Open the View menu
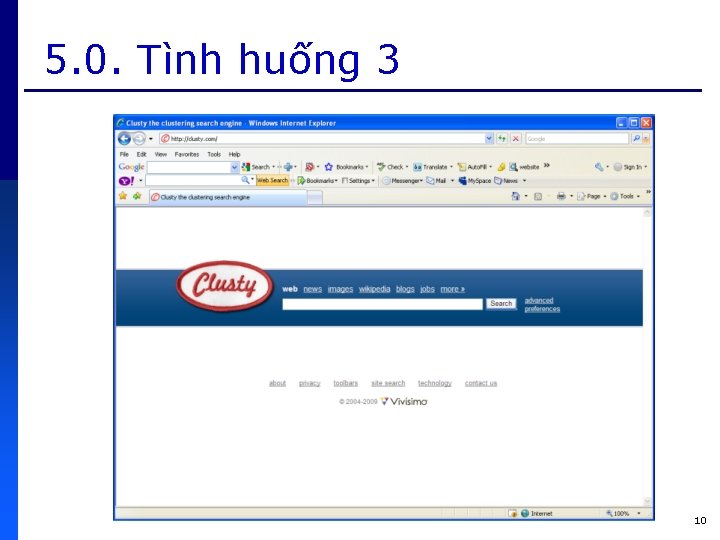This screenshot has height=540, width=720. [161, 154]
